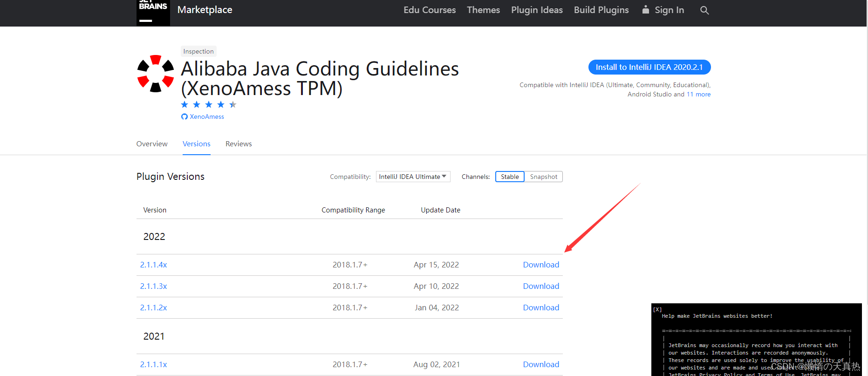Click Sign In in header

pyautogui.click(x=663, y=10)
